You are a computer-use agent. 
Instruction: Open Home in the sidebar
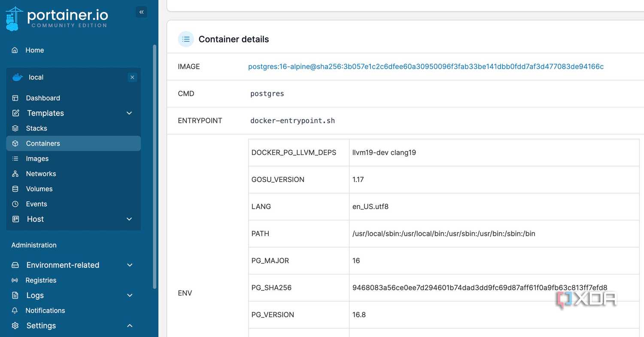35,50
